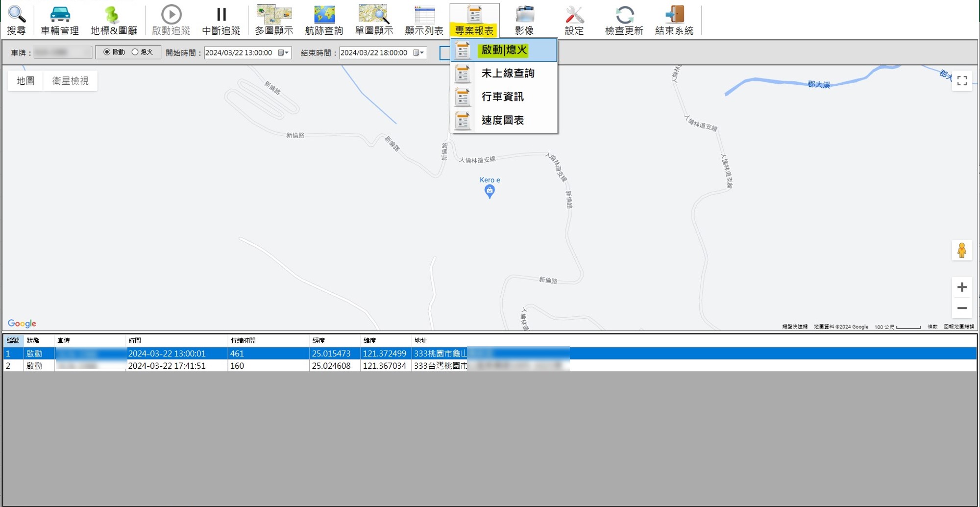Sort by 地址 column header
Viewport: 980px width, 507px height.
[x=694, y=340]
